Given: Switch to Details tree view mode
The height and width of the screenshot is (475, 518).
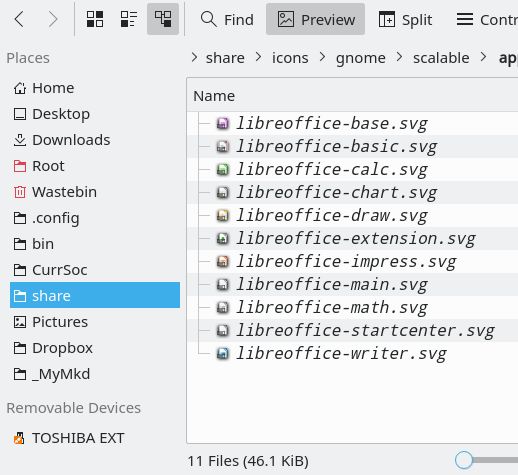Looking at the screenshot, I should click(x=163, y=19).
